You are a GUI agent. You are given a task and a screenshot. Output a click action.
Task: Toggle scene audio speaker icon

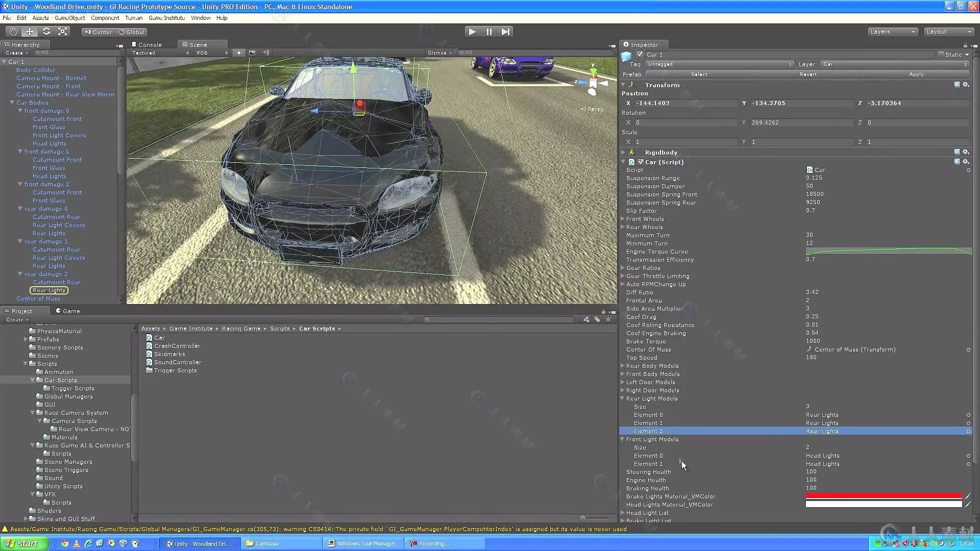coord(265,53)
